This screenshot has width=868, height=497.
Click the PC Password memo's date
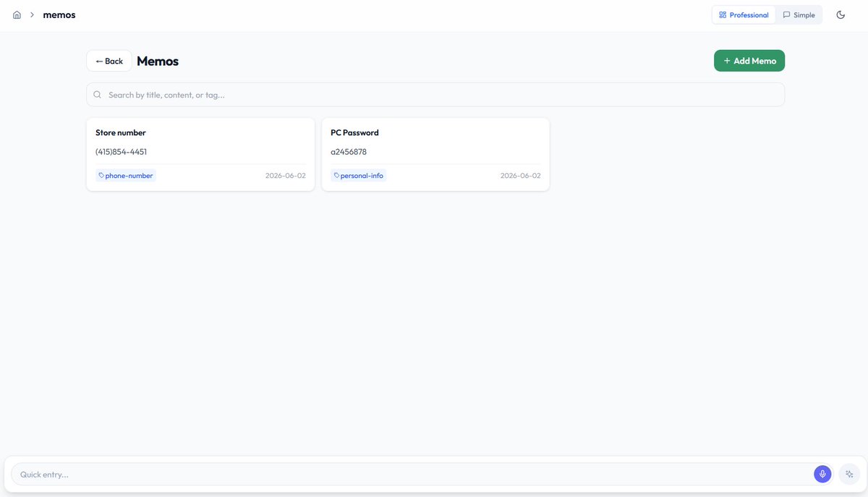point(521,176)
